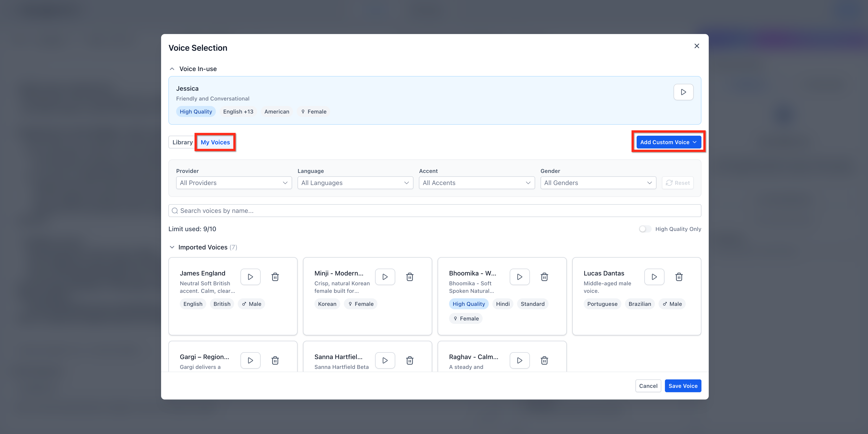The width and height of the screenshot is (868, 434).
Task: Play Raghav voice sample
Action: point(520,360)
